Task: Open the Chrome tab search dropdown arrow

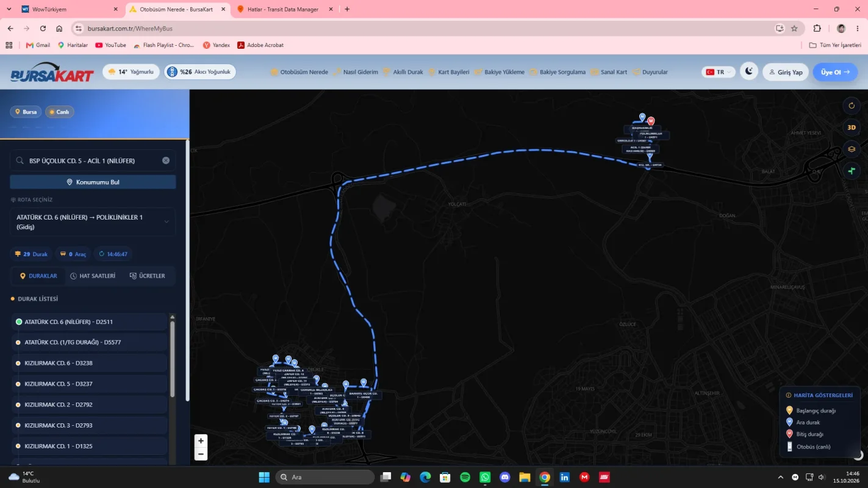Action: click(9, 9)
